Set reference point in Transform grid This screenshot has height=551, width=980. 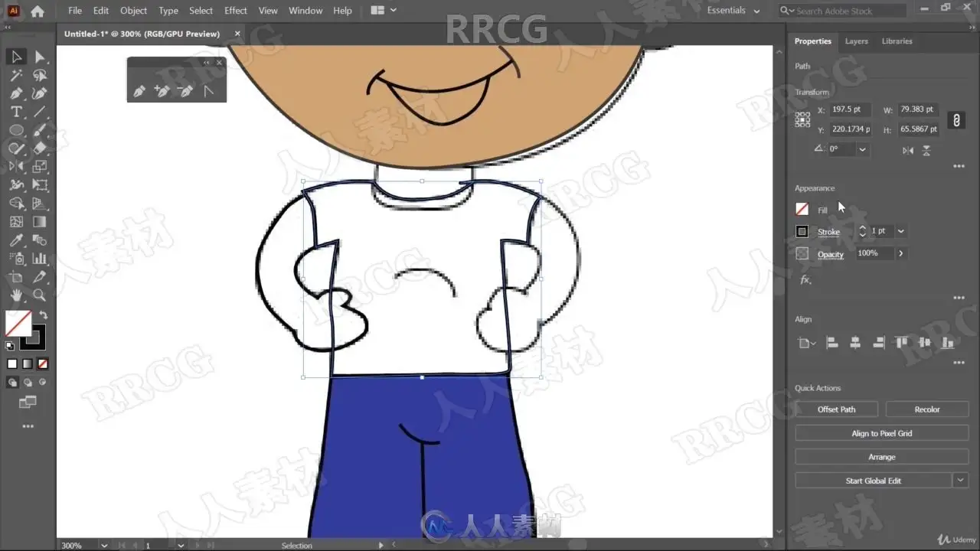[802, 119]
